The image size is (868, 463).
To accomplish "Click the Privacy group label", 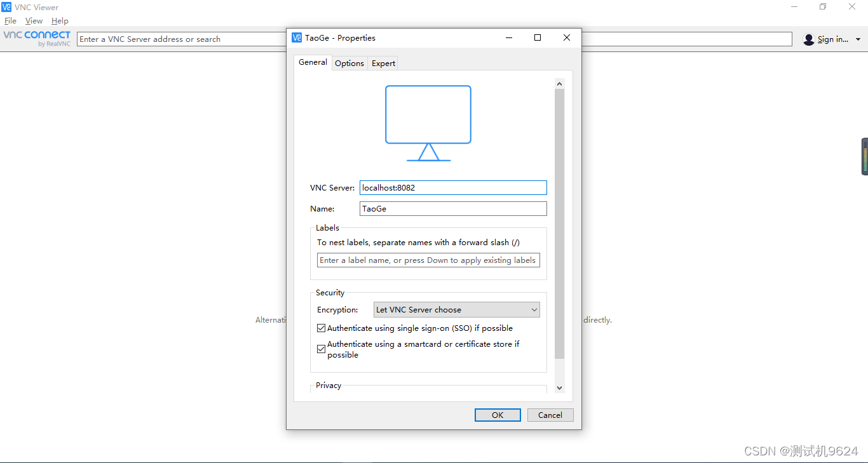I will 329,386.
